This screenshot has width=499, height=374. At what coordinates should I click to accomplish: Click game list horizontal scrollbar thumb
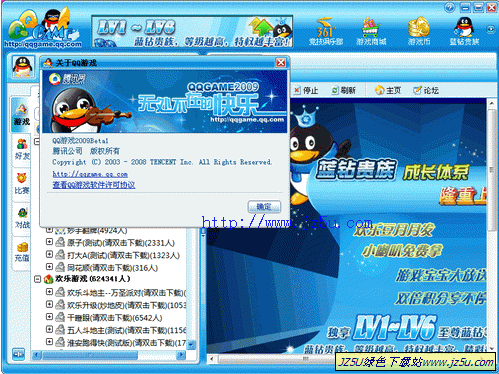click(90, 355)
